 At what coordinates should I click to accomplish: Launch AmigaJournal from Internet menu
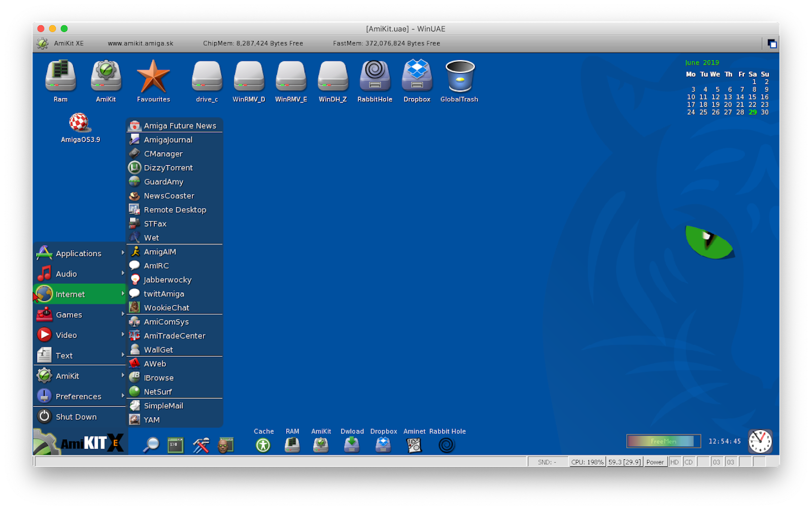[175, 140]
